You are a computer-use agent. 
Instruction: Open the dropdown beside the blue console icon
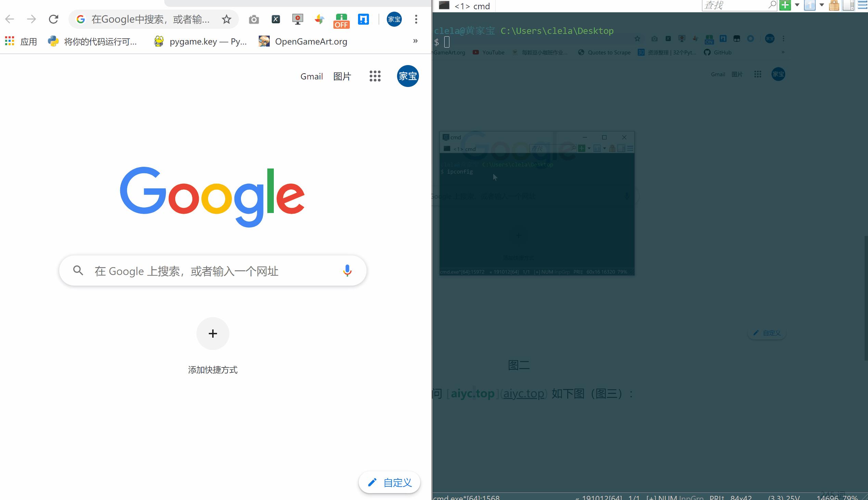822,5
